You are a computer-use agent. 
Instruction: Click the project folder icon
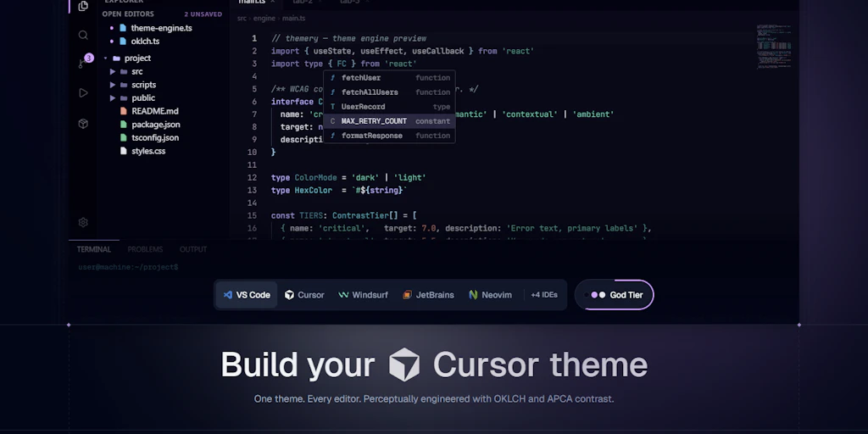point(116,58)
